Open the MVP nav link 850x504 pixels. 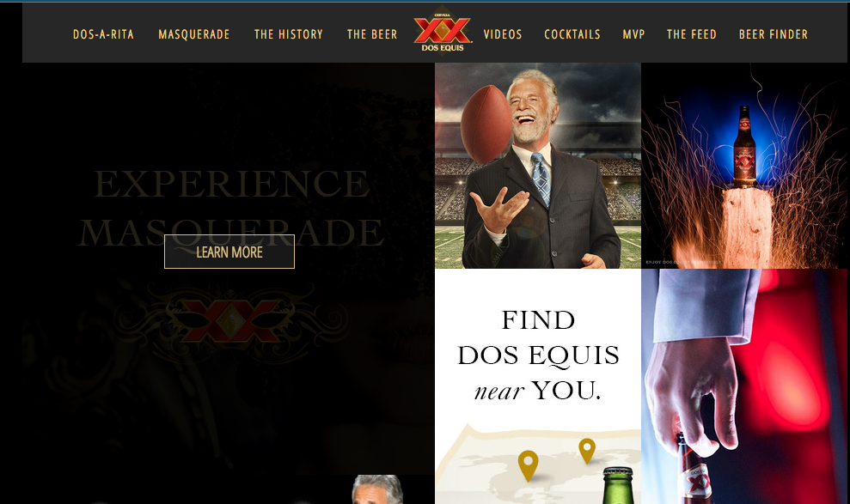pyautogui.click(x=633, y=34)
